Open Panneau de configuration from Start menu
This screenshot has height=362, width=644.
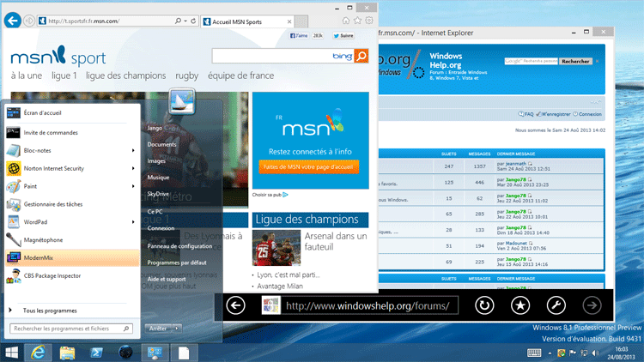179,246
